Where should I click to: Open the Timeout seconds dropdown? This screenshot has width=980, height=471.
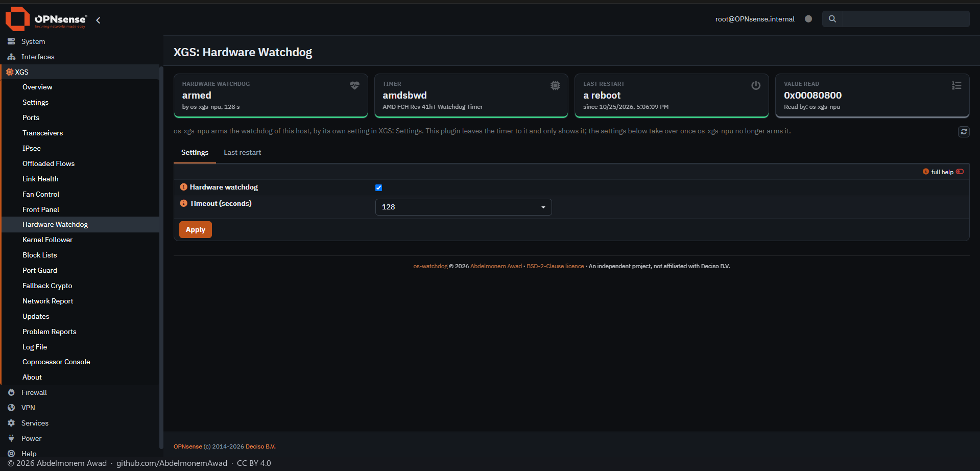click(463, 207)
